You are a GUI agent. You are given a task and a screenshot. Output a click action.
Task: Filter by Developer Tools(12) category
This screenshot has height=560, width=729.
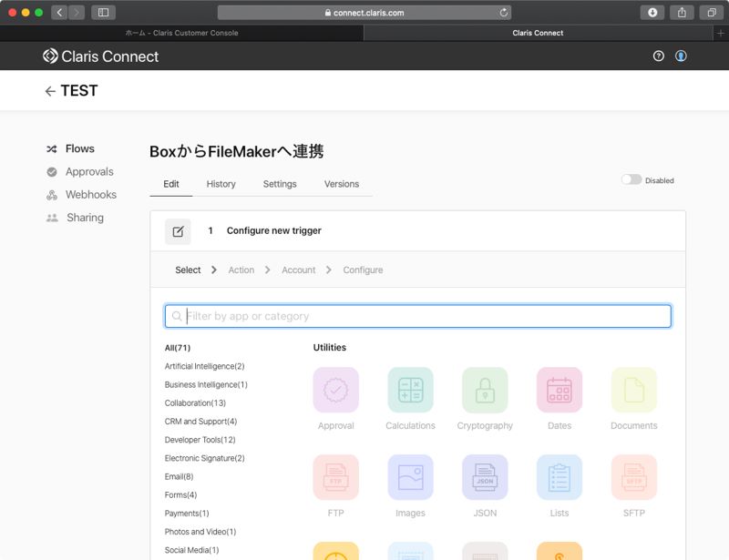coord(200,440)
